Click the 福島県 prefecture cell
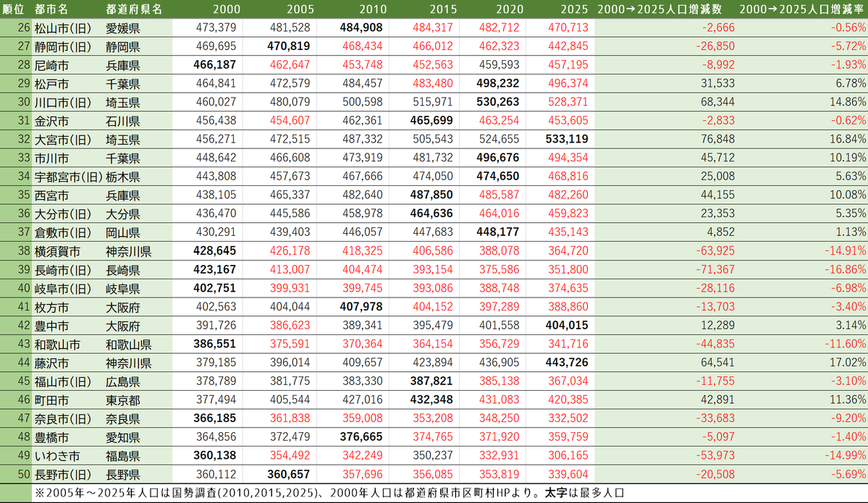This screenshot has height=503, width=868. point(122,456)
